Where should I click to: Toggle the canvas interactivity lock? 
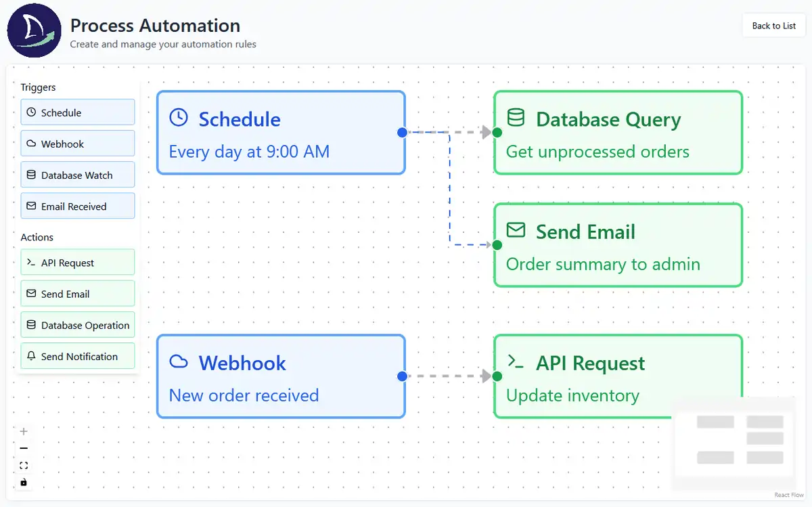point(24,482)
